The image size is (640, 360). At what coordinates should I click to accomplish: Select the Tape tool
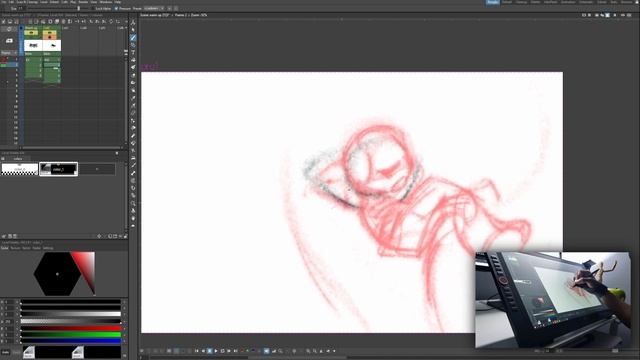tap(133, 82)
